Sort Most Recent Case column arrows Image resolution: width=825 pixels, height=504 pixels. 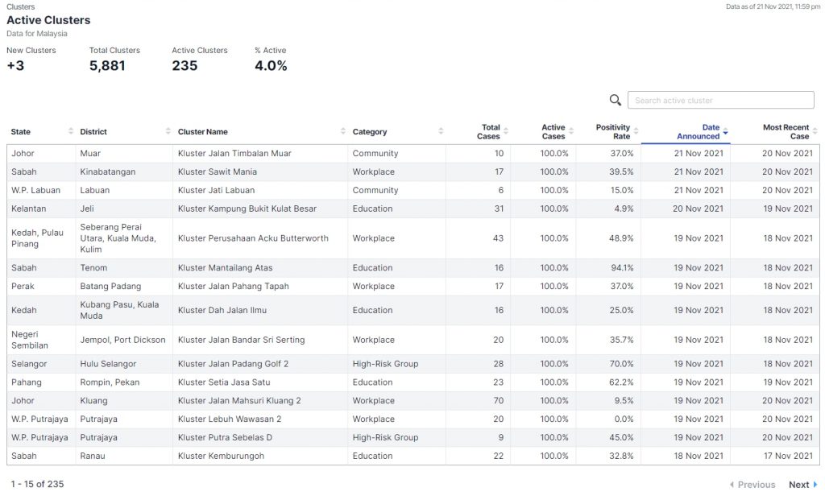click(815, 131)
